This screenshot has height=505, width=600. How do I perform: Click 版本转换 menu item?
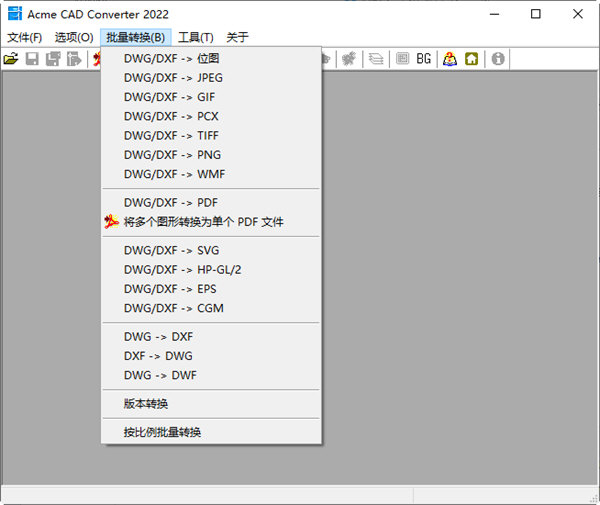[146, 404]
